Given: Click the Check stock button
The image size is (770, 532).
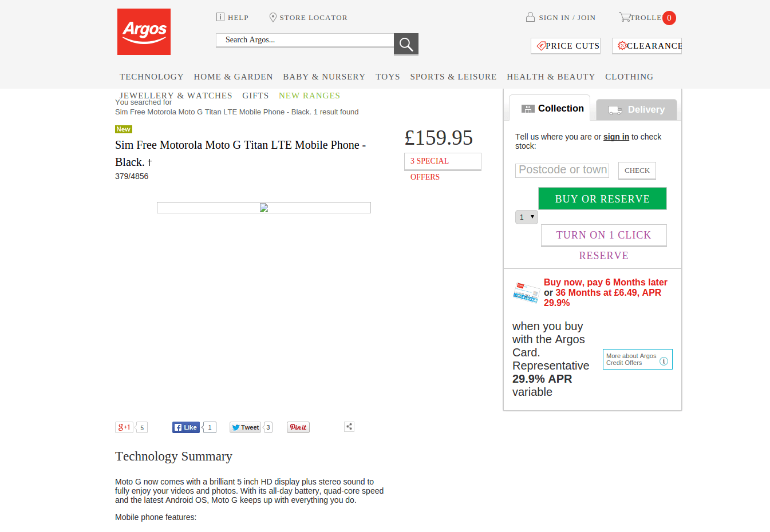Looking at the screenshot, I should coord(637,170).
